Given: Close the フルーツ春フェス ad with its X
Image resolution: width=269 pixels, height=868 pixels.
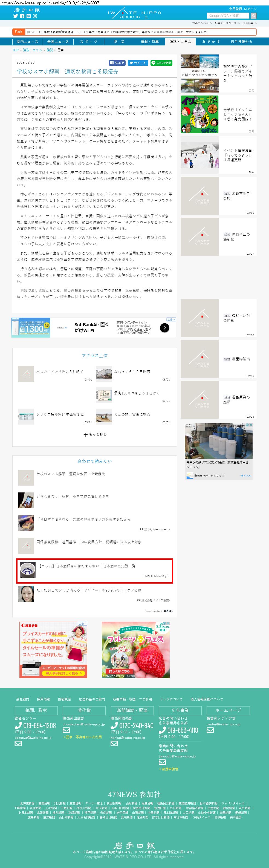Looking at the screenshot, I should click(168, 623).
